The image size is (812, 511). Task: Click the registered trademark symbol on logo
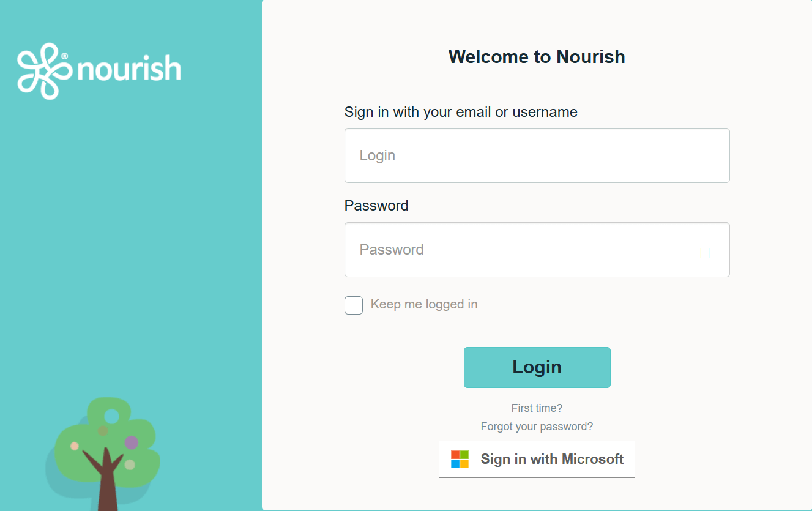[x=65, y=56]
